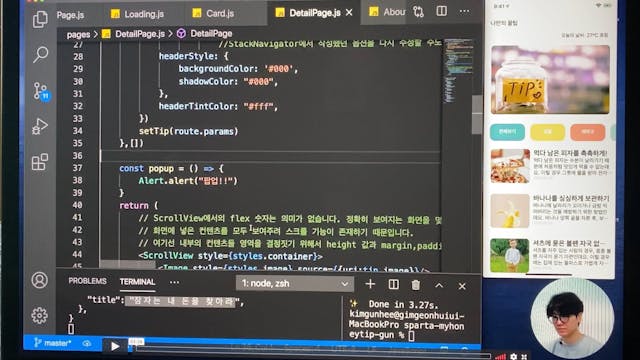Open the Accounts profile icon

(40, 280)
